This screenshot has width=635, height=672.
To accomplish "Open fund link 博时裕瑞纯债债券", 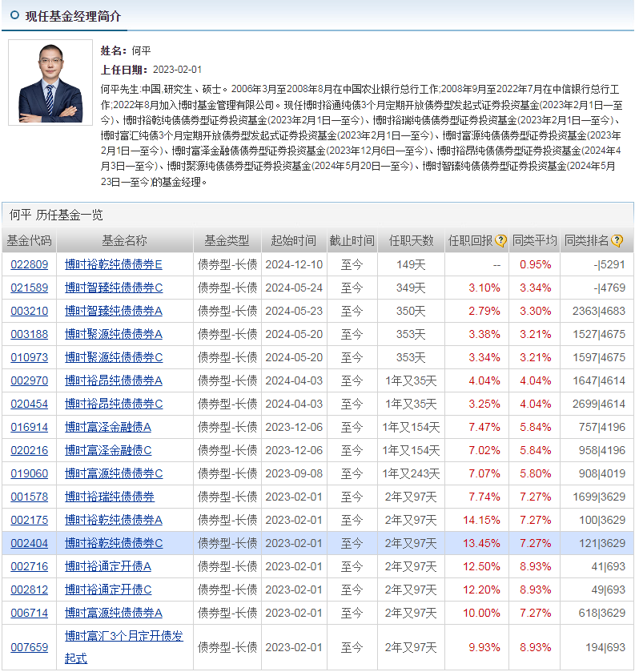I will [109, 497].
